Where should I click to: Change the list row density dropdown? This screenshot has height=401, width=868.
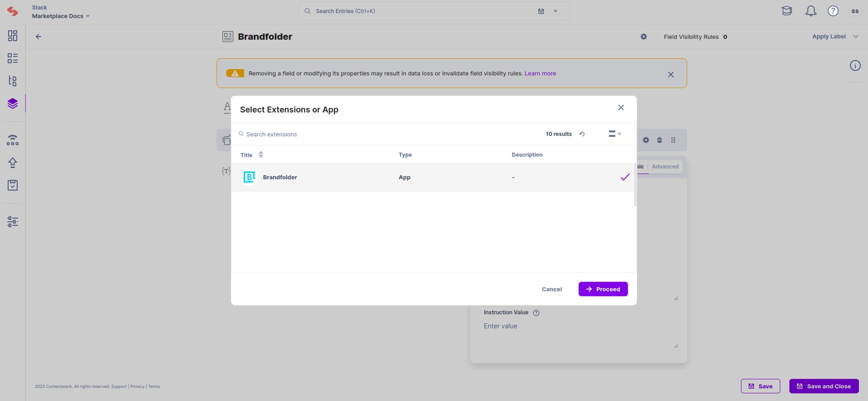click(615, 134)
